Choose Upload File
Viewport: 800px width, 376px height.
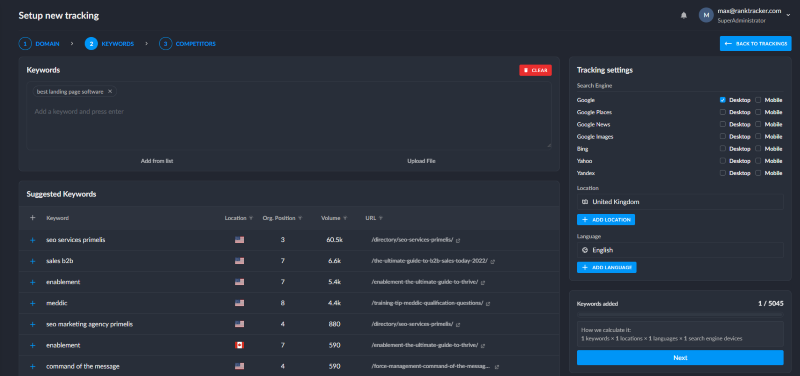click(x=421, y=161)
